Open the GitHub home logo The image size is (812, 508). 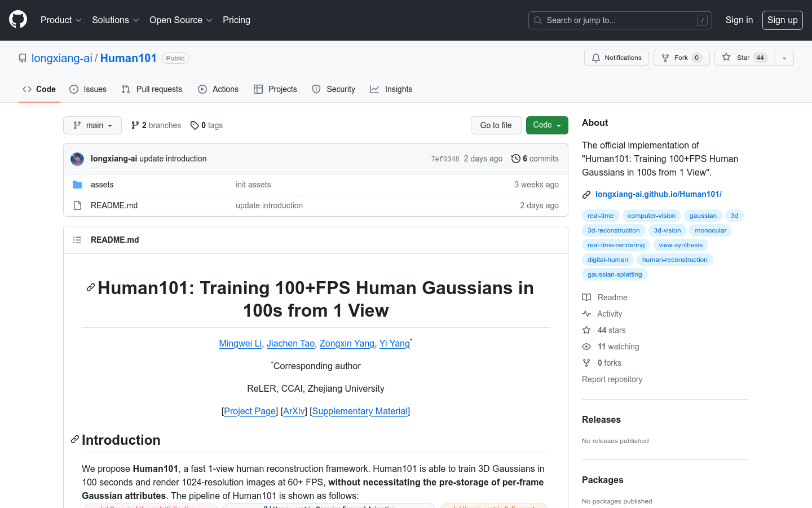pos(18,20)
